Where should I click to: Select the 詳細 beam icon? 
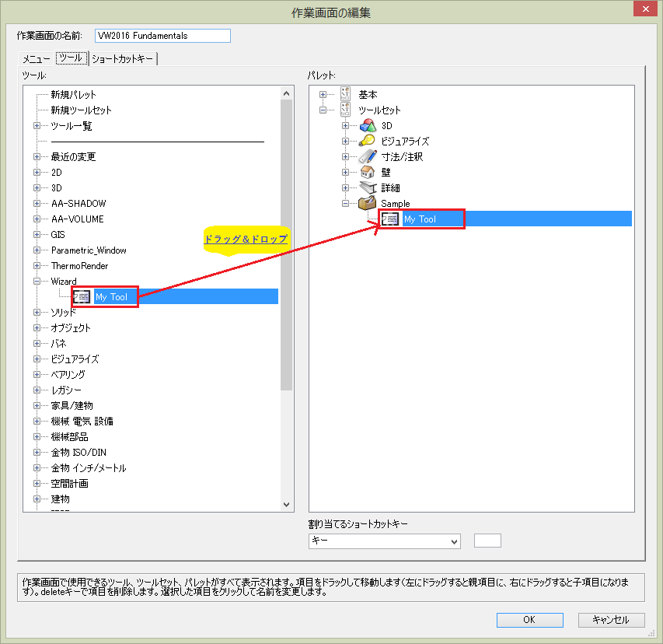click(x=368, y=187)
